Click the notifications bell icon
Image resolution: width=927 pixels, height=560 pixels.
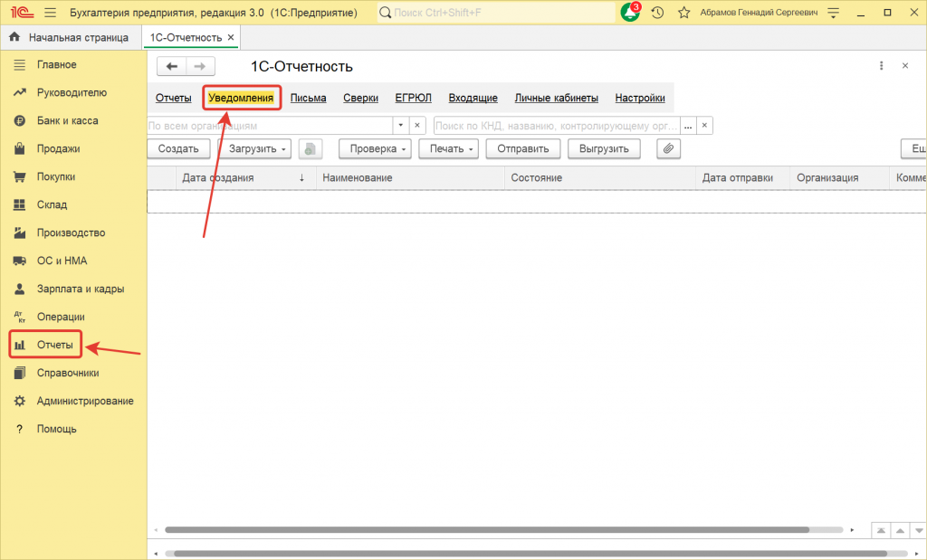click(629, 13)
